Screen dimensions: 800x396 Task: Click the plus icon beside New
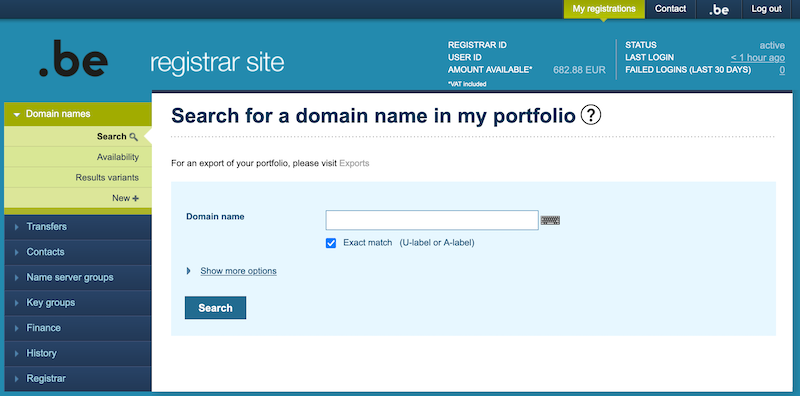[135, 199]
